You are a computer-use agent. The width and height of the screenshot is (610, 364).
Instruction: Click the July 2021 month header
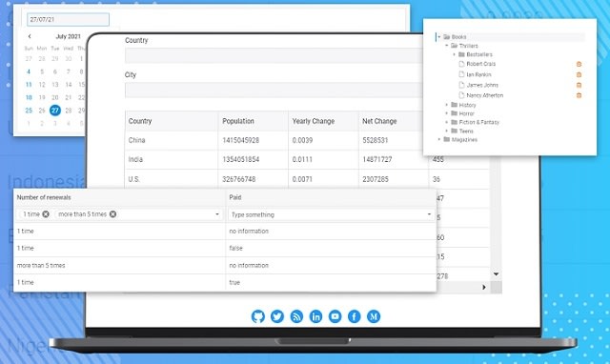[68, 36]
